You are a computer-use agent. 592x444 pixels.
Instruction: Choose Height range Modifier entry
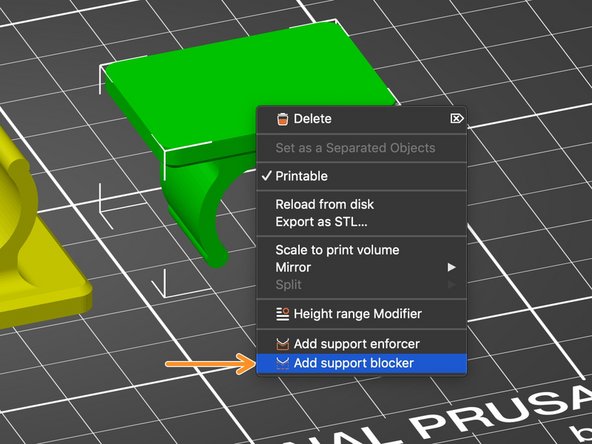(x=362, y=314)
